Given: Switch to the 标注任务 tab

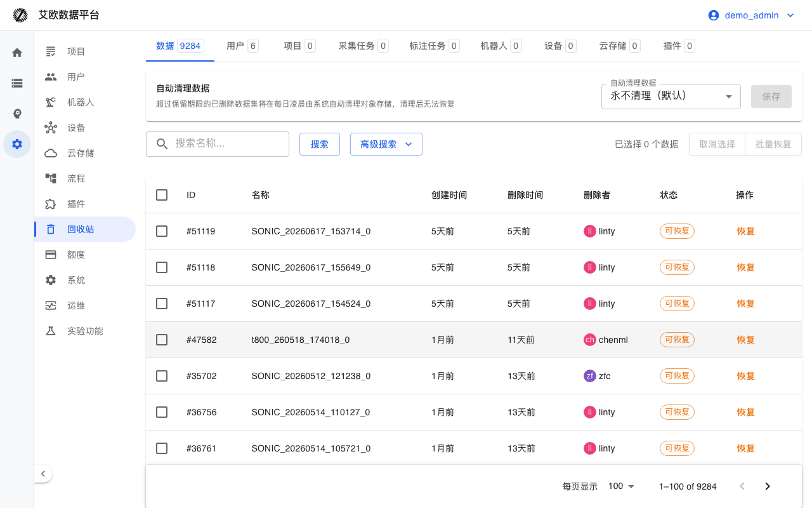Looking at the screenshot, I should tap(435, 46).
